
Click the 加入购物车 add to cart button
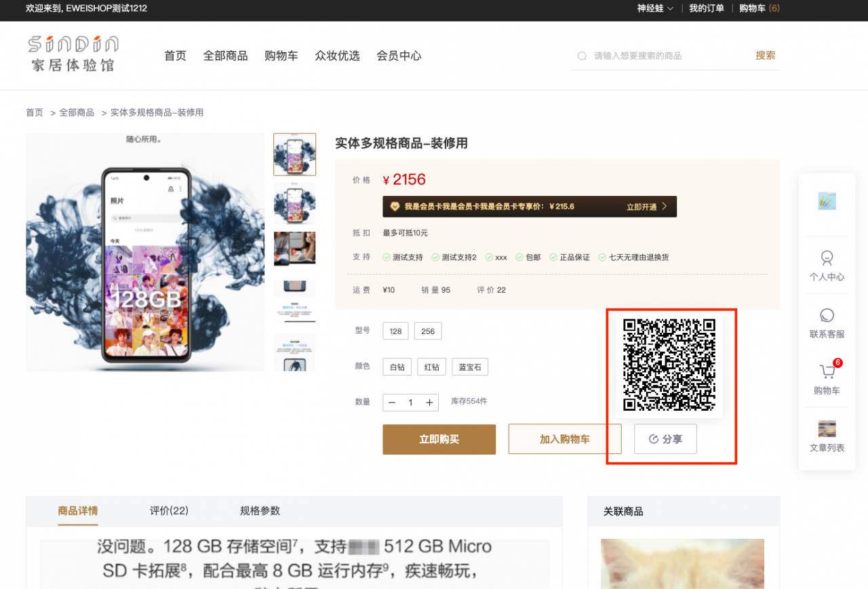565,439
